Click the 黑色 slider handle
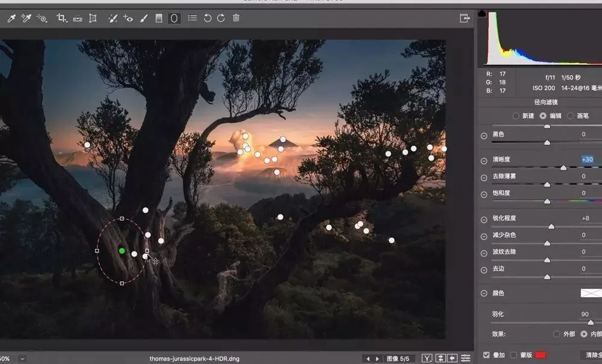This screenshot has width=602, height=364. pos(547,143)
